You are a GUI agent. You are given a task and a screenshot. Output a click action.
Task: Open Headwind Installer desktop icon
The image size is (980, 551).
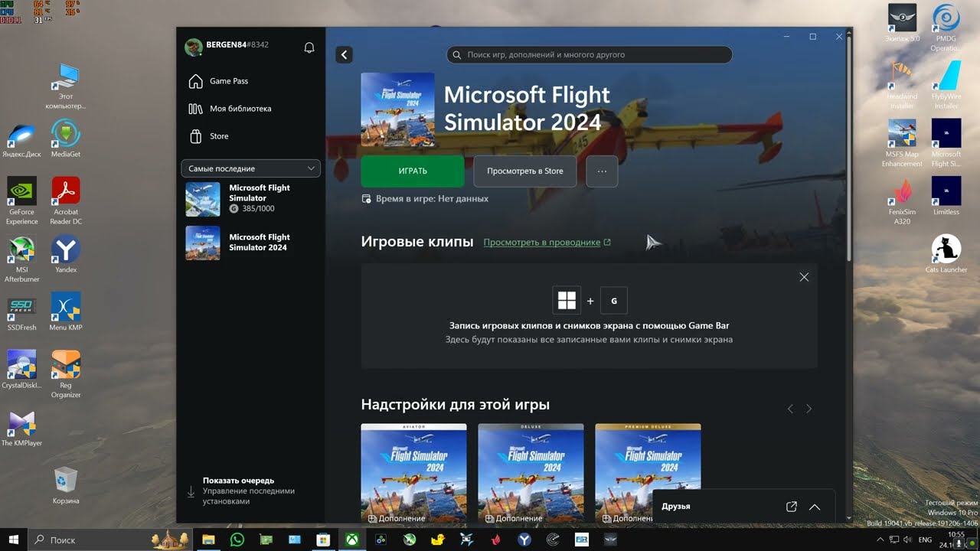902,86
